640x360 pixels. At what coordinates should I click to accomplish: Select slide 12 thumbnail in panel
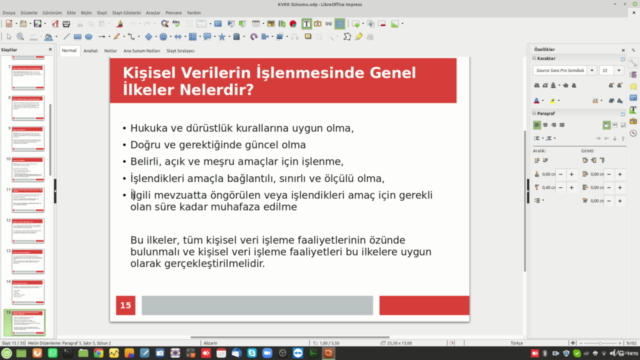(x=28, y=231)
